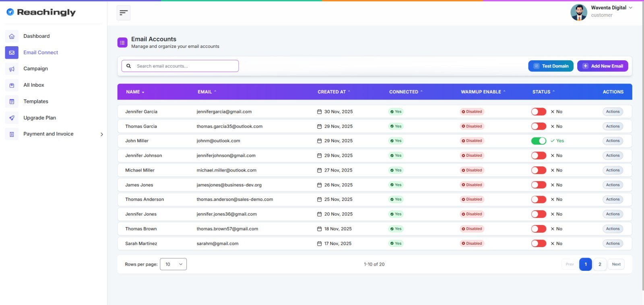Expand the Payment and Invoice submenu arrow
This screenshot has width=644, height=305.
(101, 134)
